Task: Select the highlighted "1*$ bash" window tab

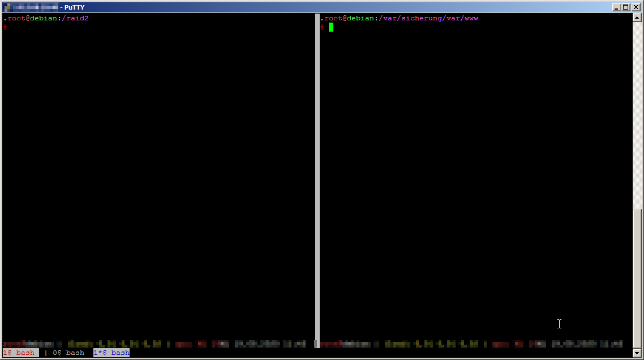Action: pos(111,353)
